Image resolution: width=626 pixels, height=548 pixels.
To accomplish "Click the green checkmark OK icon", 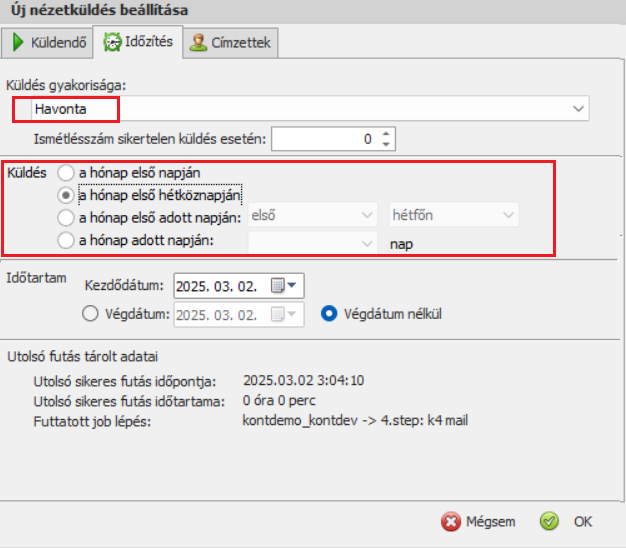I will (548, 521).
